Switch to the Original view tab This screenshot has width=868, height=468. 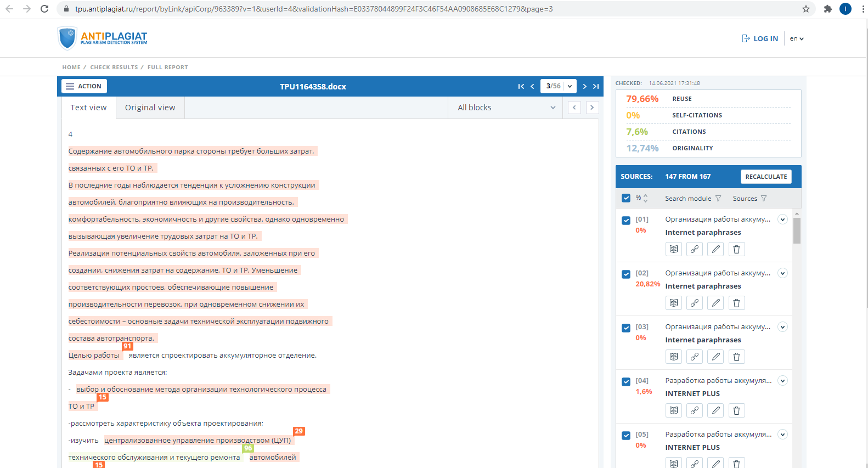(150, 108)
